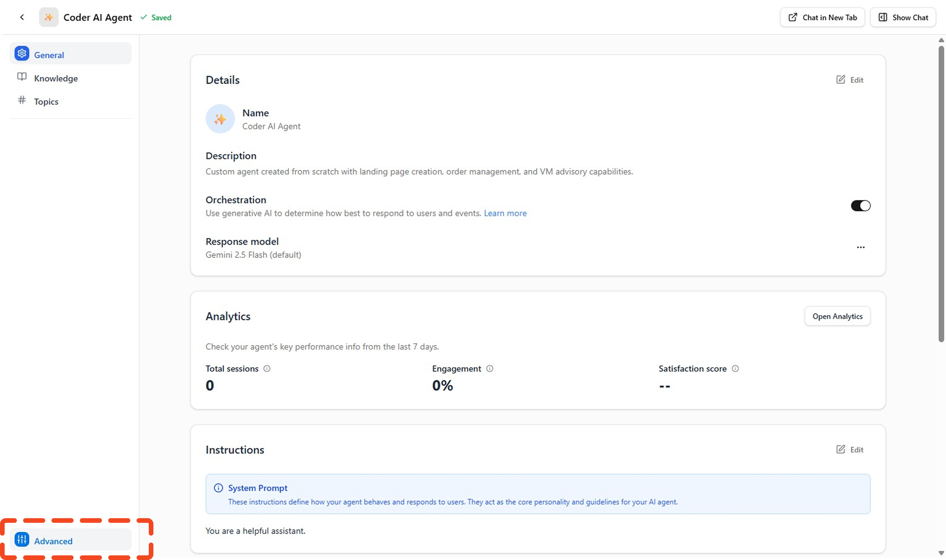
Task: Click the Show Chat button
Action: click(x=903, y=17)
